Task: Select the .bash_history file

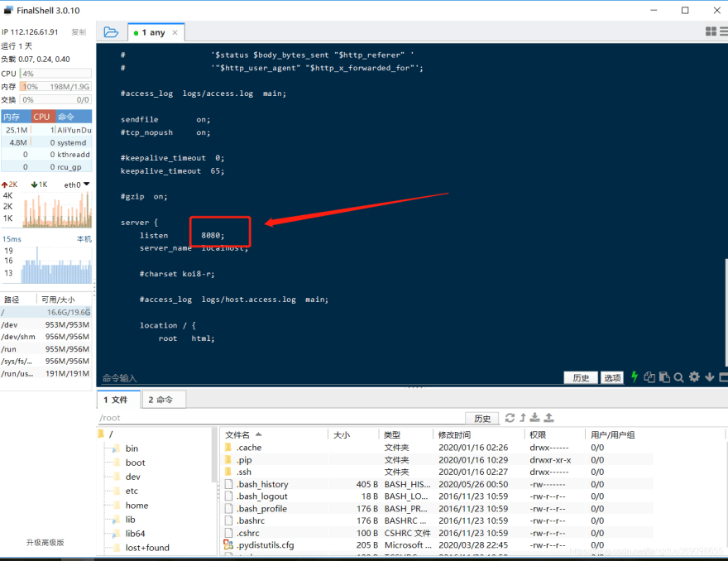Action: [437, 484]
